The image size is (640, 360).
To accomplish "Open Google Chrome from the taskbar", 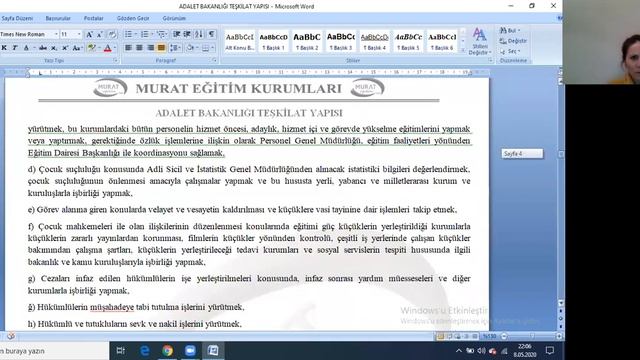I will click(x=167, y=351).
